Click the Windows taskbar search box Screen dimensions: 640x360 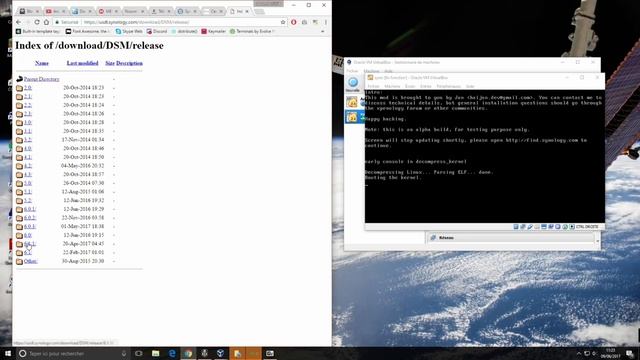(x=73, y=353)
